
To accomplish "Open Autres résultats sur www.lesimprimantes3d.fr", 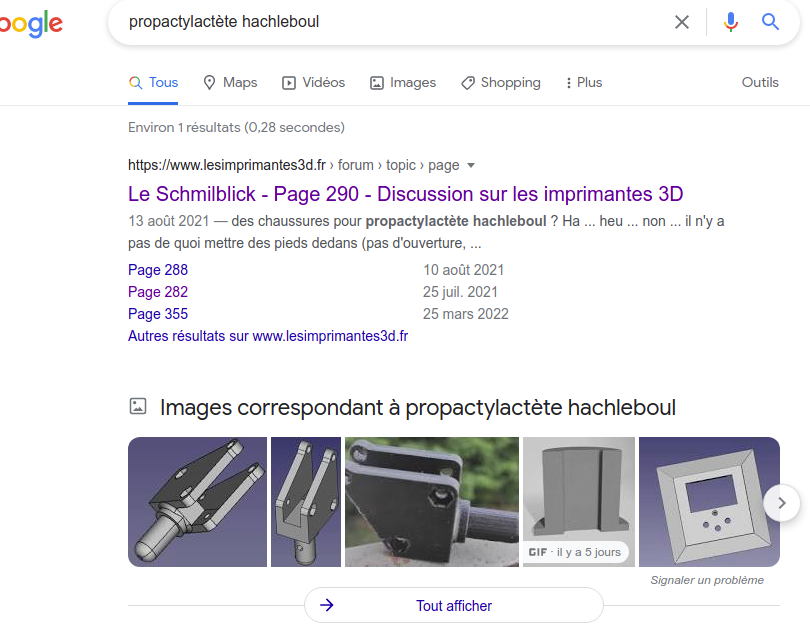I will [268, 336].
